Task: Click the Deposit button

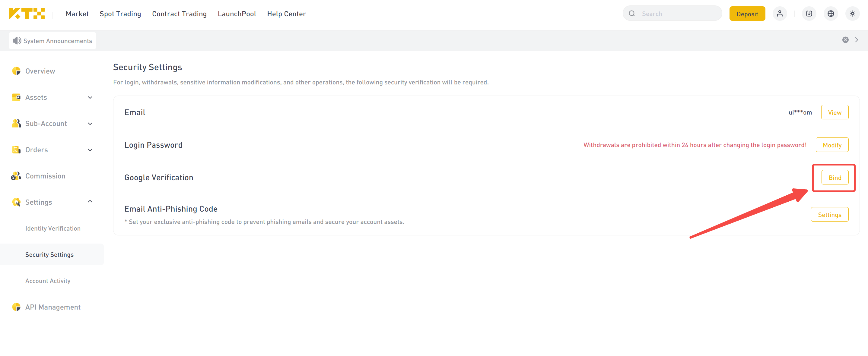Action: (x=747, y=14)
